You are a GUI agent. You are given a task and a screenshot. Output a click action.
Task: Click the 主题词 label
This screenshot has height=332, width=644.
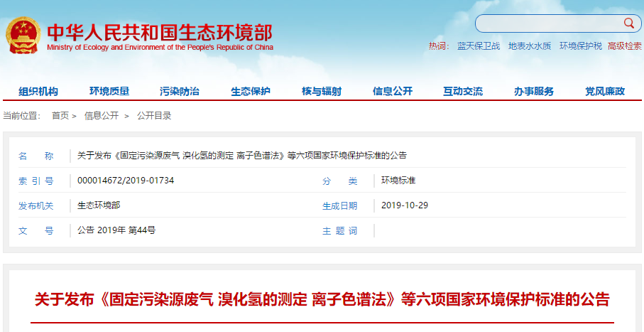click(339, 231)
